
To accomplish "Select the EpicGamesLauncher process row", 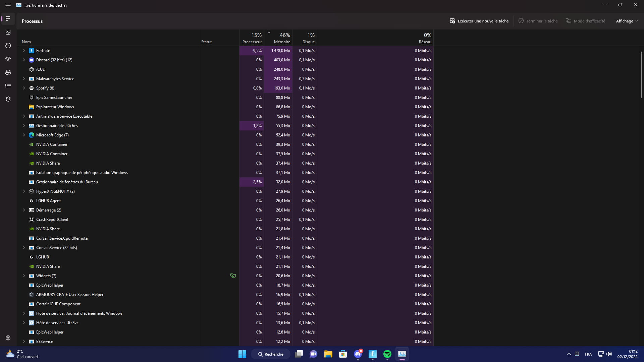I will pos(225,98).
